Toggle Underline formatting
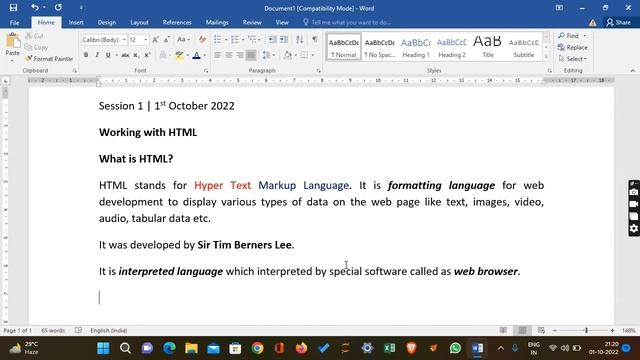Screen dimensions: 640x360 click(x=108, y=55)
